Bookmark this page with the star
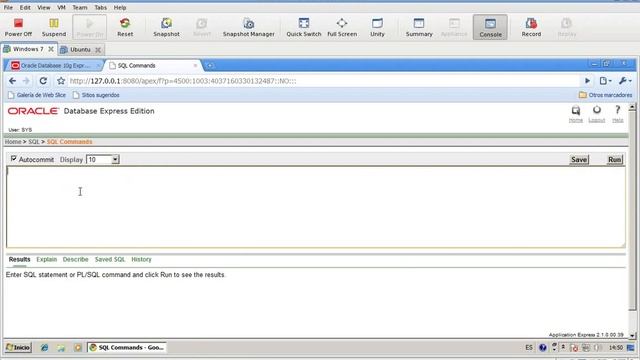Viewport: 640px width, 360px height. tap(61, 81)
